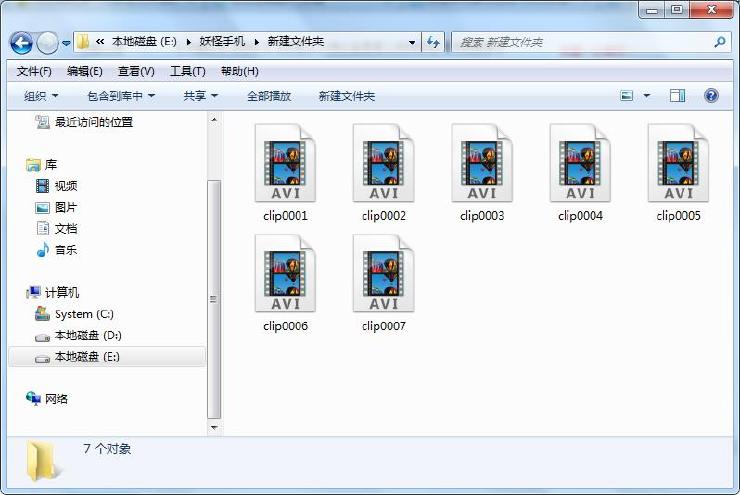Open System (C:) drive
Screen dimensions: 740x495
click(x=75, y=314)
